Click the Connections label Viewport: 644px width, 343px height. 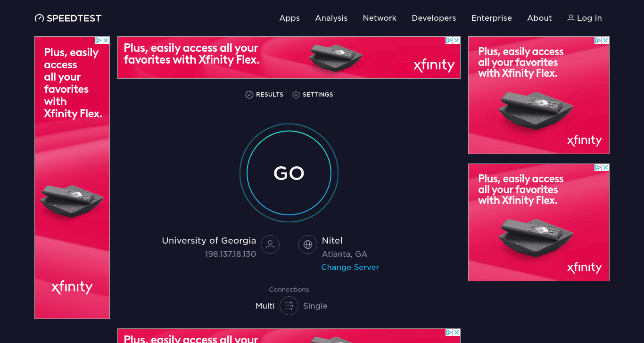pyautogui.click(x=289, y=290)
